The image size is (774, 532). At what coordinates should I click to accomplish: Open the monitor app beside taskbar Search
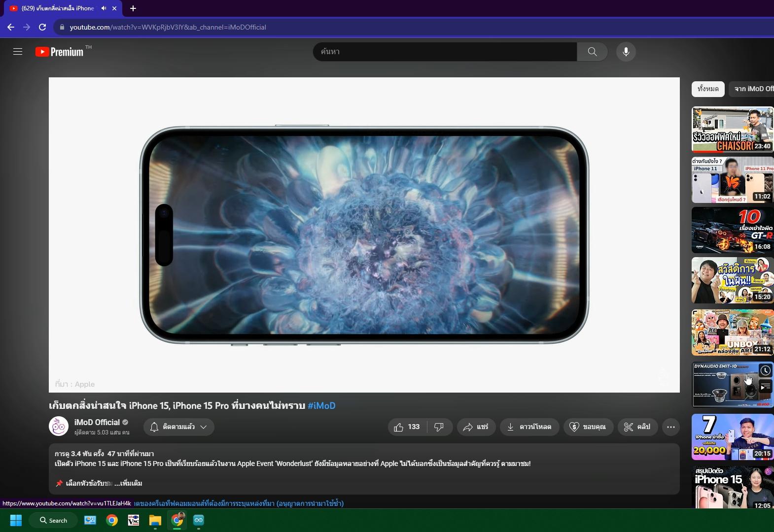90,520
